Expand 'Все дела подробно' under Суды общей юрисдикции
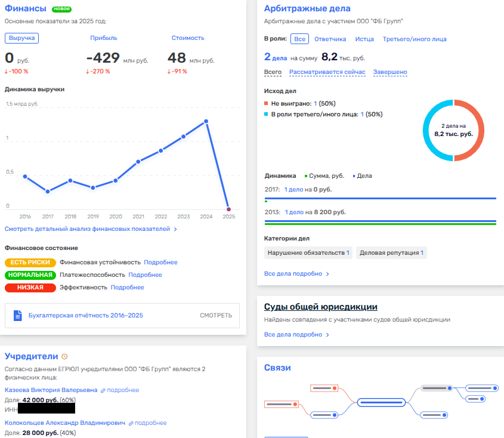The width and height of the screenshot is (504, 438). 296,335
